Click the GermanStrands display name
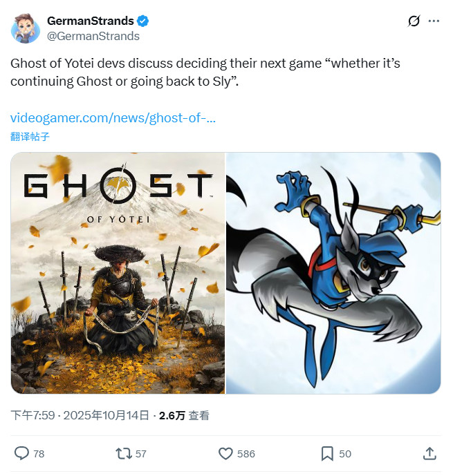This screenshot has width=453, height=476. point(90,21)
